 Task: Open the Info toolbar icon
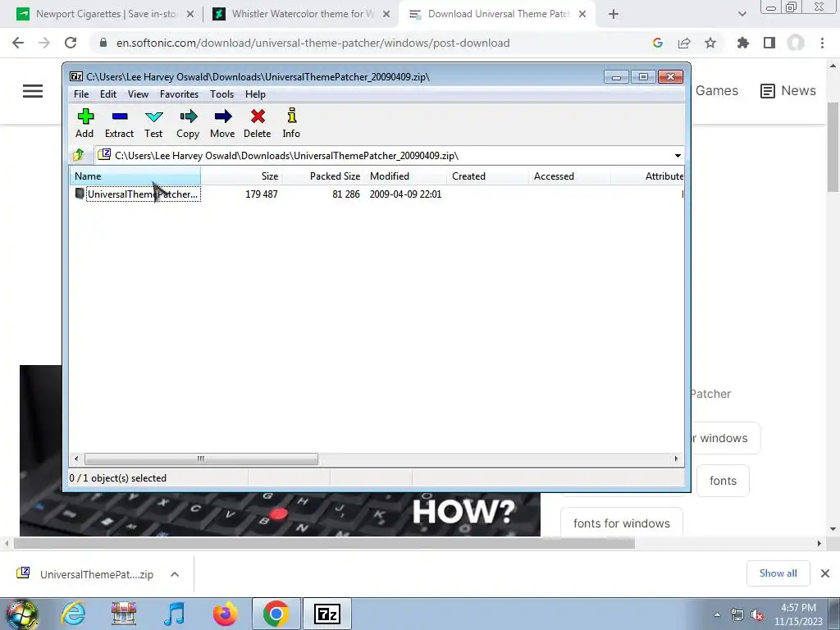pos(291,116)
